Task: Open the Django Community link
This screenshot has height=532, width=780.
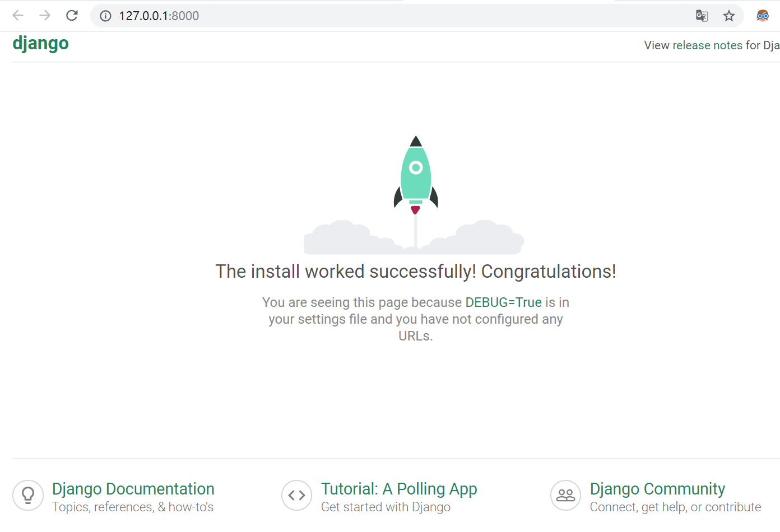Action: tap(657, 489)
